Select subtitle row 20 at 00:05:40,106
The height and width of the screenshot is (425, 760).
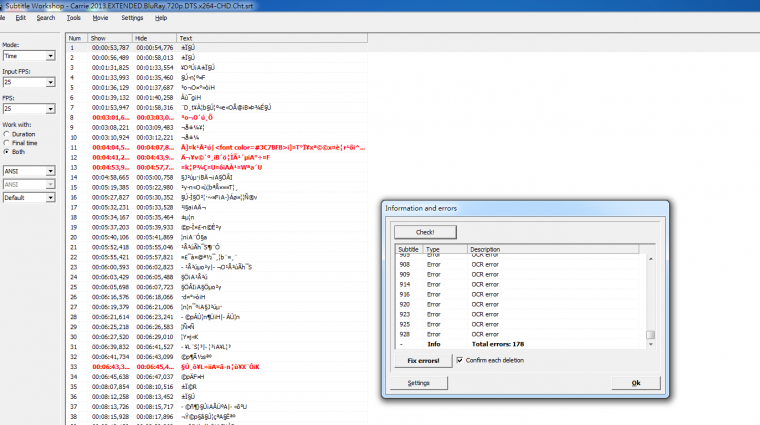(x=217, y=237)
